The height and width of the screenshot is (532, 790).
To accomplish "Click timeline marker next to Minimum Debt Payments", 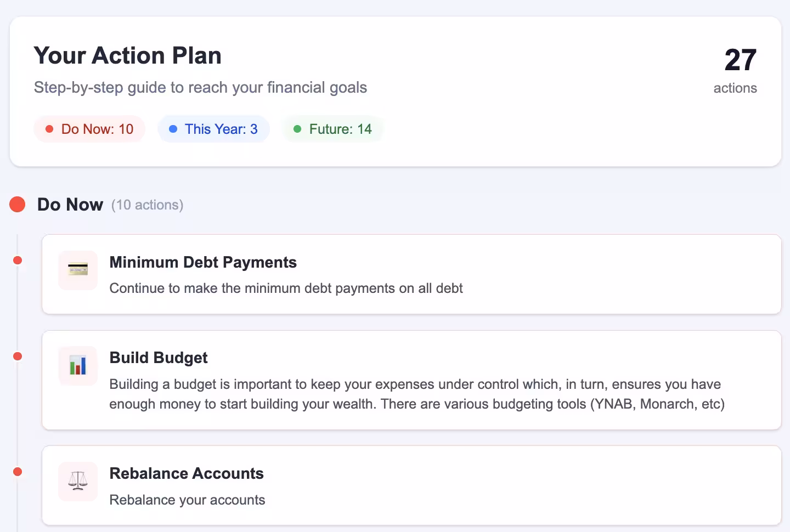I will pyautogui.click(x=18, y=260).
